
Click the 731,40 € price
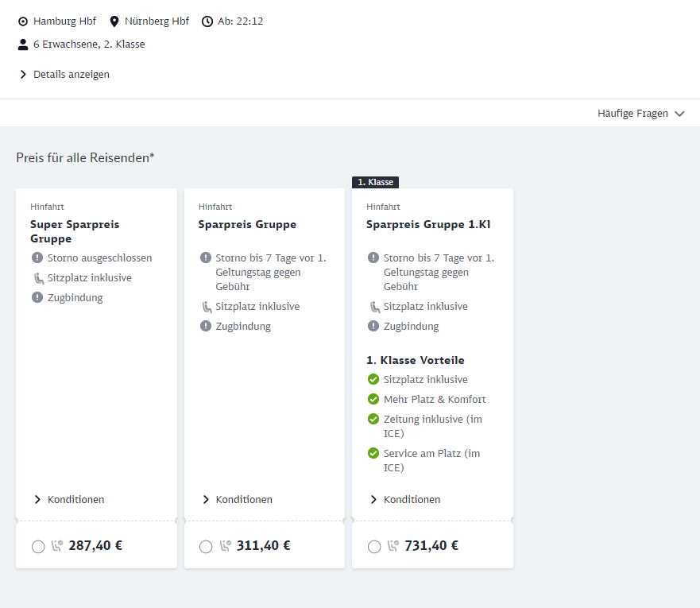pyautogui.click(x=431, y=545)
